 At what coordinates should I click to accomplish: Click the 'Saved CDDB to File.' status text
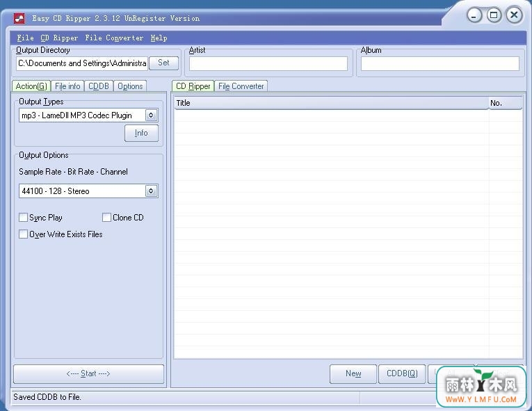tap(47, 397)
